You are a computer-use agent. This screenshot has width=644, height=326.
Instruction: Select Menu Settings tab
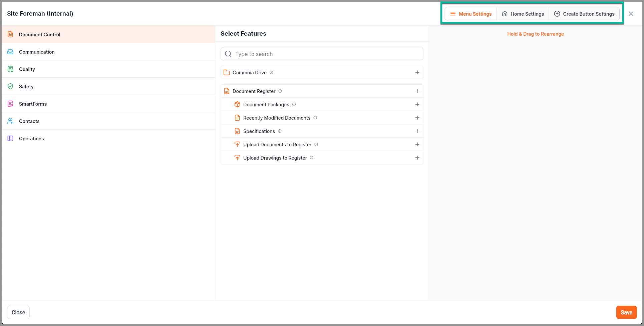tap(471, 14)
